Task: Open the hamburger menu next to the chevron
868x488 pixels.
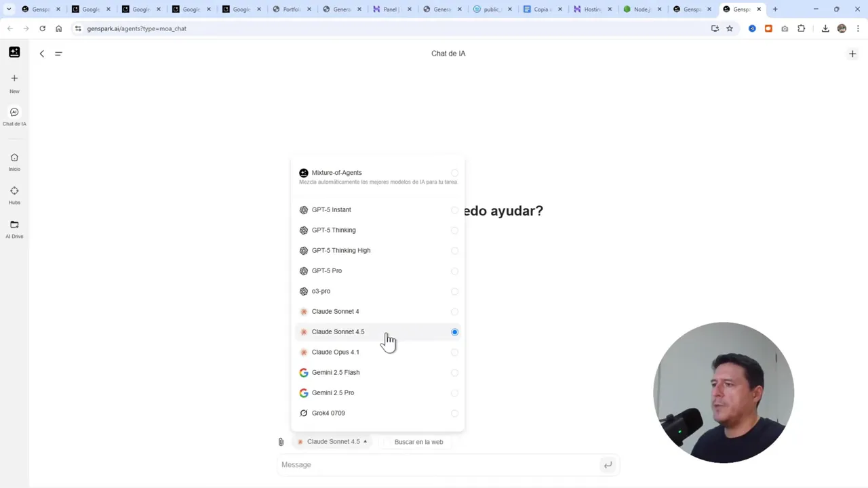Action: click(x=58, y=54)
